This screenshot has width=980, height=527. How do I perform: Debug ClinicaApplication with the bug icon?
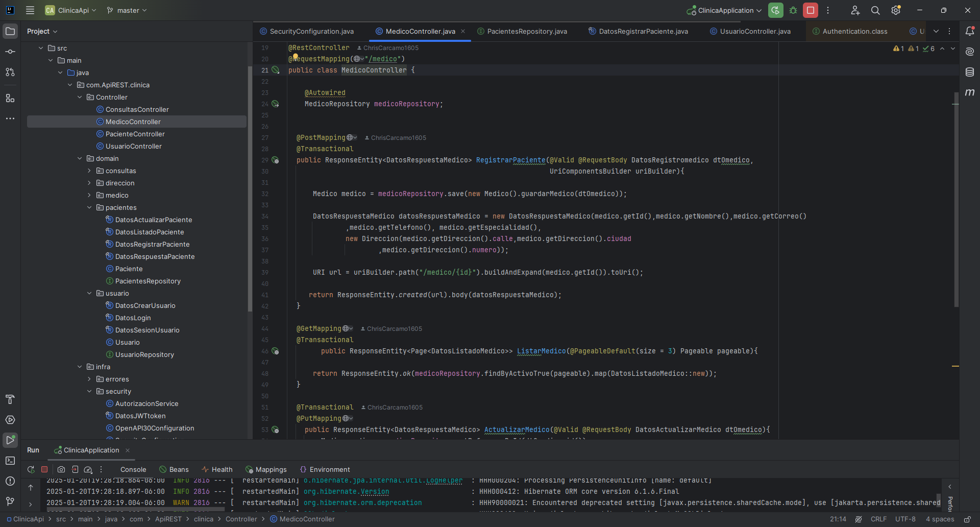point(793,10)
